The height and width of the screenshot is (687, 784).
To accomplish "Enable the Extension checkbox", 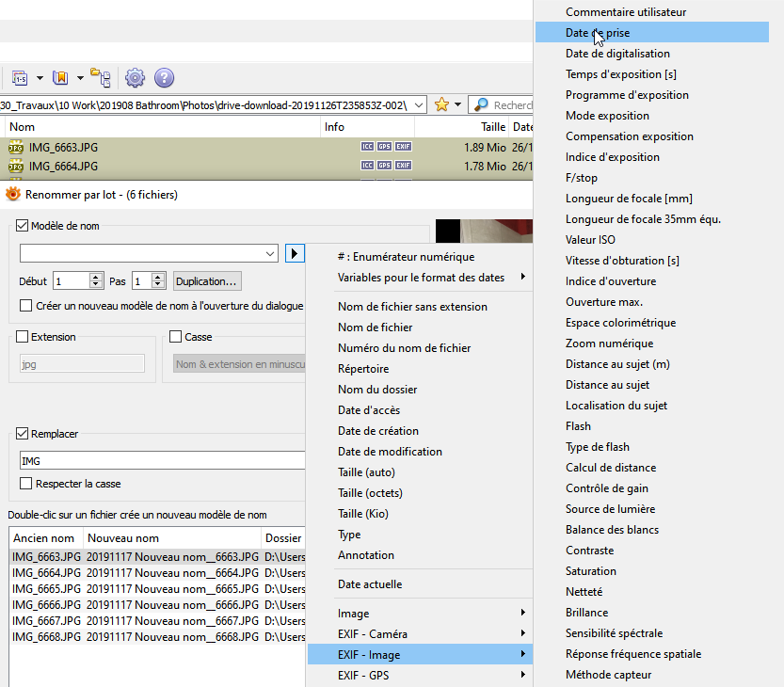I will [x=24, y=337].
